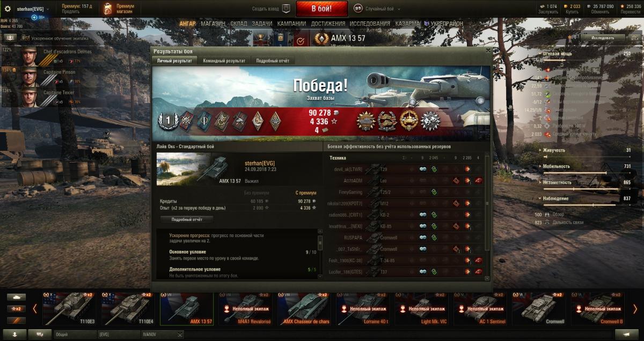Screen dimensions: 644x341
Task: Click the vehicle-type filter icon beside carousel
Action: pyautogui.click(x=16, y=297)
